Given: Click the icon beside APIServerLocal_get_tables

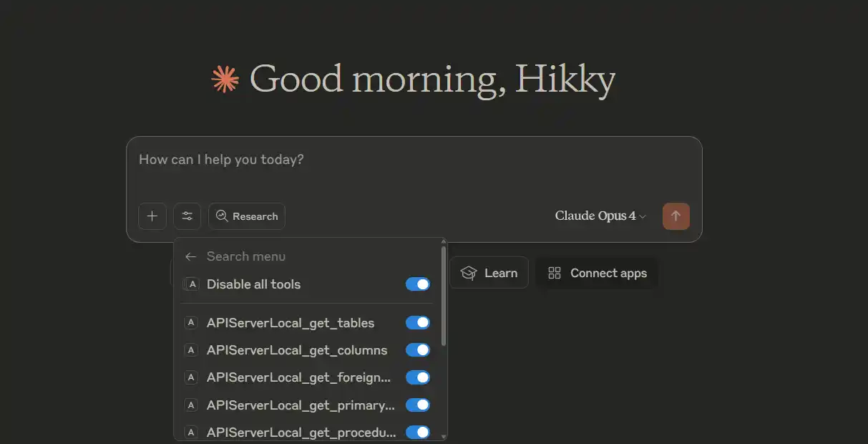Looking at the screenshot, I should point(191,323).
